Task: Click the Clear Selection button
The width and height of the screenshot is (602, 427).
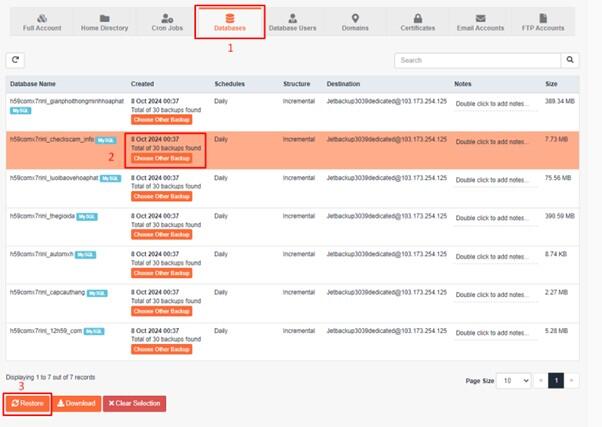Action: coord(134,404)
